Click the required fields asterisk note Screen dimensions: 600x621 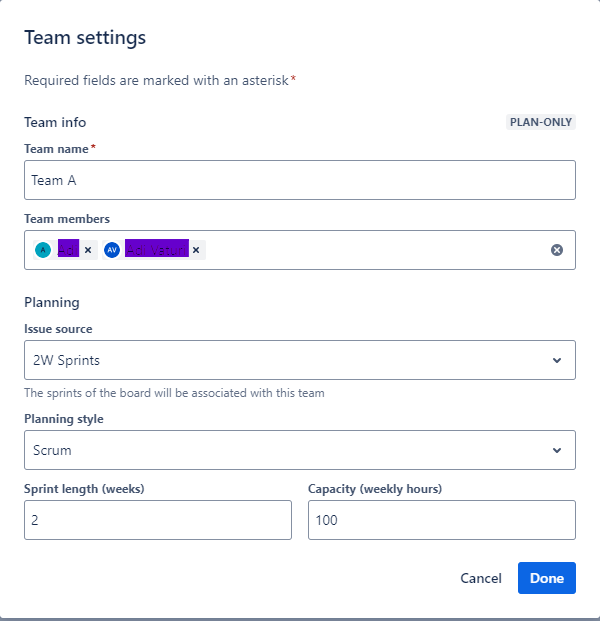coord(160,80)
